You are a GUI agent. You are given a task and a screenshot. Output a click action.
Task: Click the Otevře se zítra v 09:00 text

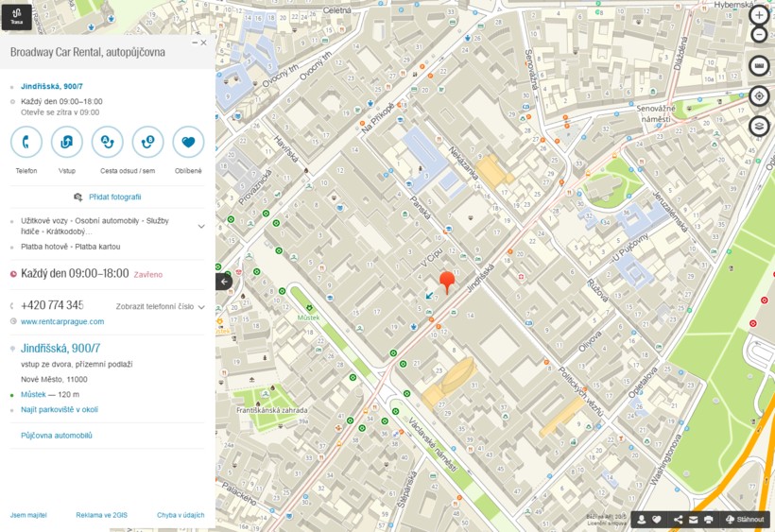[60, 112]
